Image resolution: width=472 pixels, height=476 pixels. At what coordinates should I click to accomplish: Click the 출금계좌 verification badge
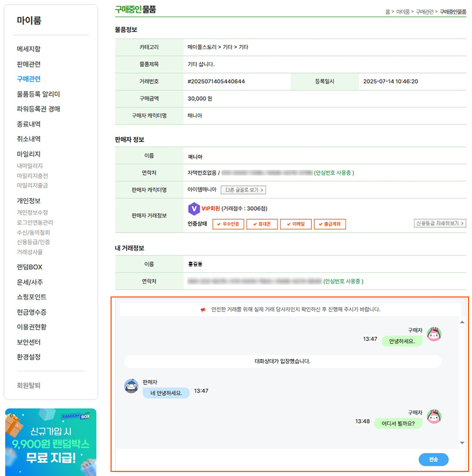[330, 224]
